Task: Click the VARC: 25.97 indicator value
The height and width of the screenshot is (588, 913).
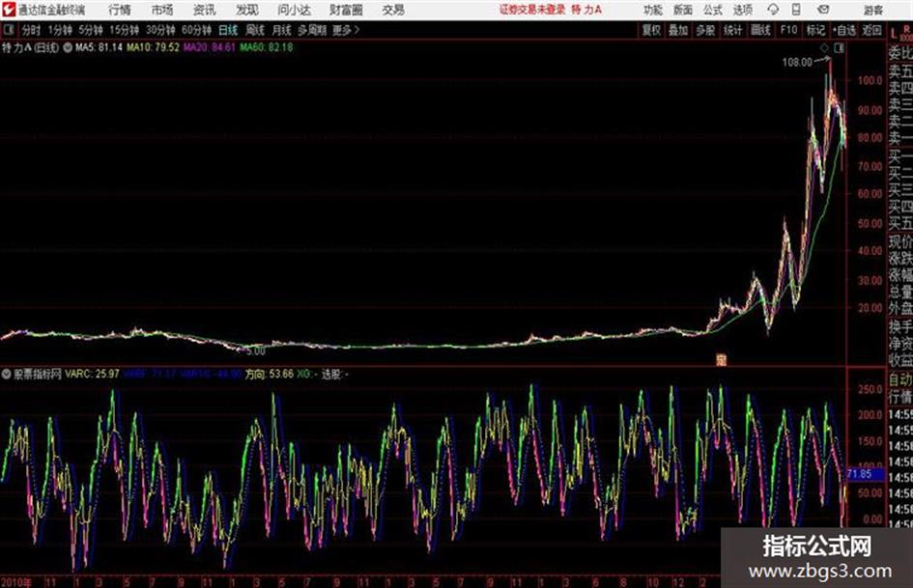Action: click(x=92, y=375)
